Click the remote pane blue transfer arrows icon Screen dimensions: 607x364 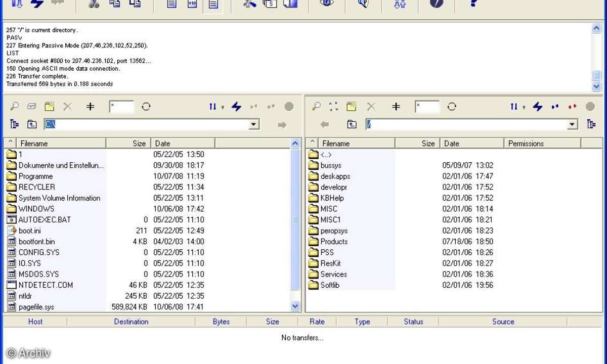click(514, 107)
